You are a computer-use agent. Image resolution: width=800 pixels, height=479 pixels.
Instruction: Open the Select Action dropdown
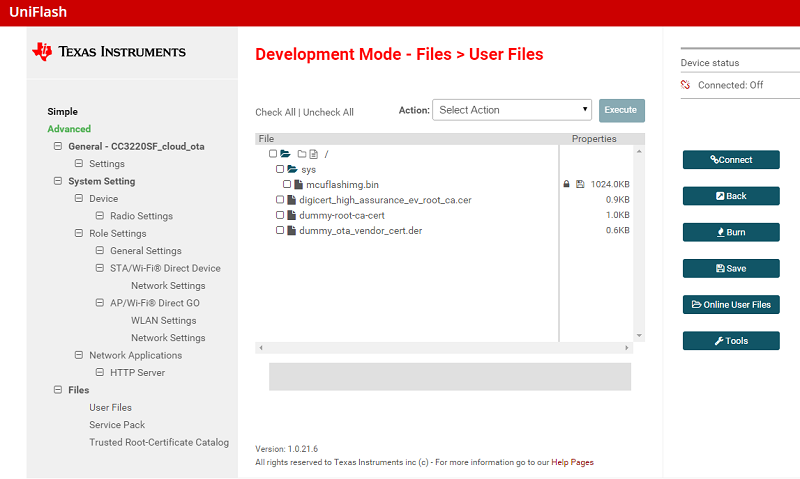(x=512, y=110)
